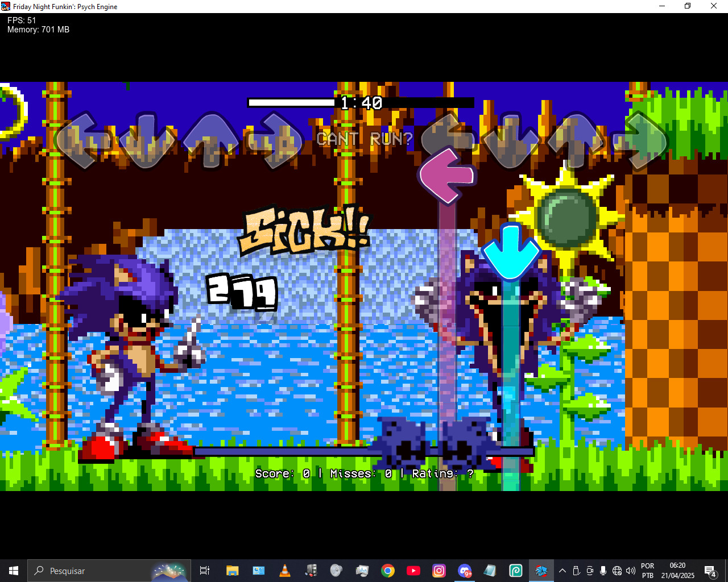Hit the falling purple left-arrow note
The image size is (728, 582).
[x=448, y=176]
